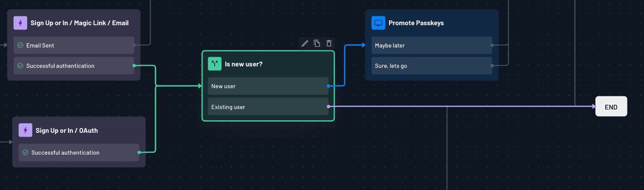Click OAuth Successful authentication output connector dot
Screen dimensions: 644x190
[139, 153]
